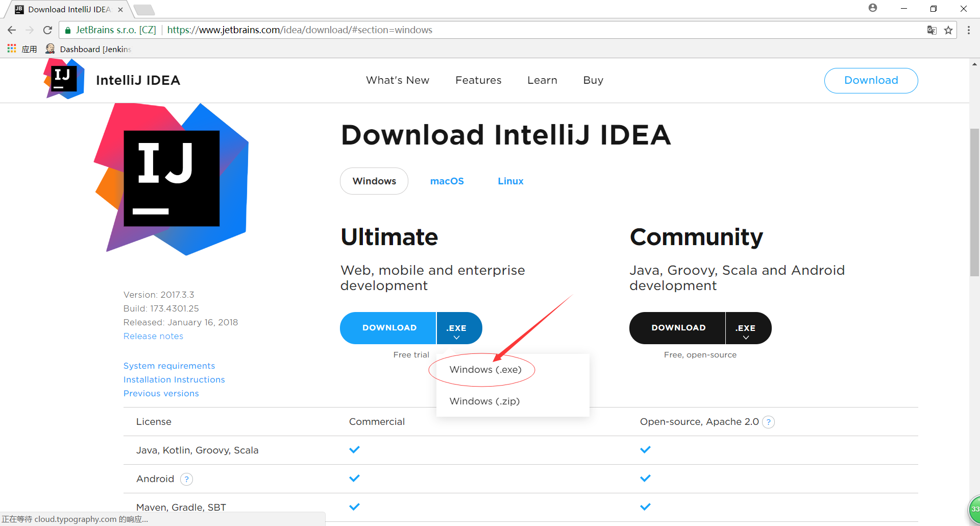
Task: Open What's New menu item
Action: point(398,80)
